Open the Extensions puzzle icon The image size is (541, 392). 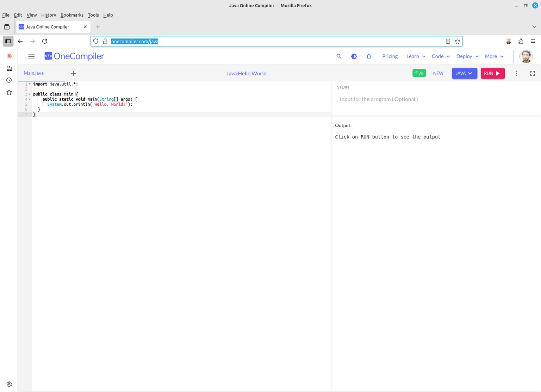click(521, 41)
